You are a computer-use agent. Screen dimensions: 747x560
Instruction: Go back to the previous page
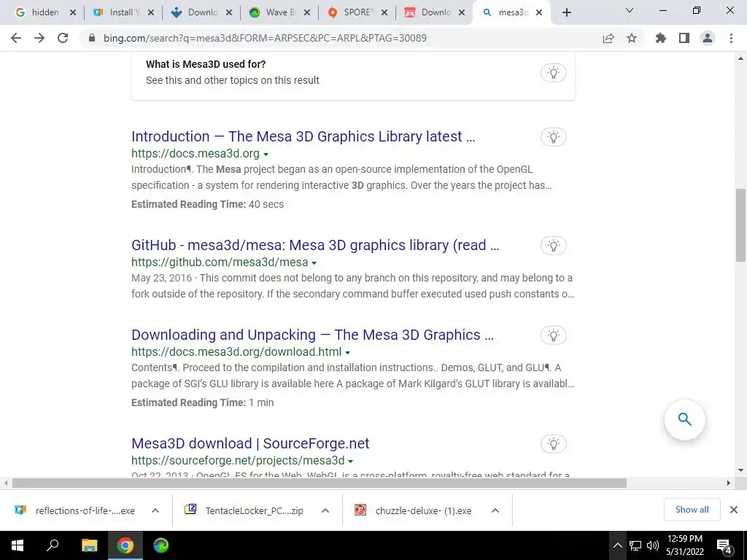pos(16,38)
